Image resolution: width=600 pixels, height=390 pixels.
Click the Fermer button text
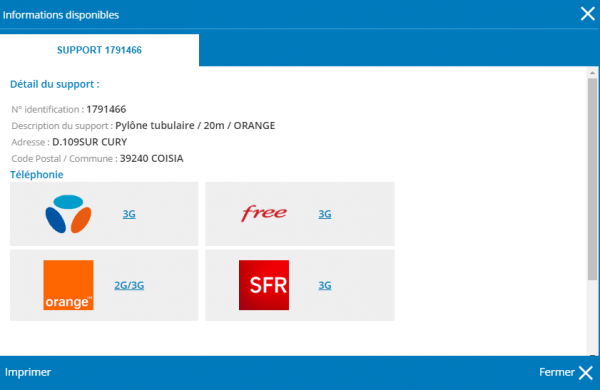pyautogui.click(x=557, y=372)
